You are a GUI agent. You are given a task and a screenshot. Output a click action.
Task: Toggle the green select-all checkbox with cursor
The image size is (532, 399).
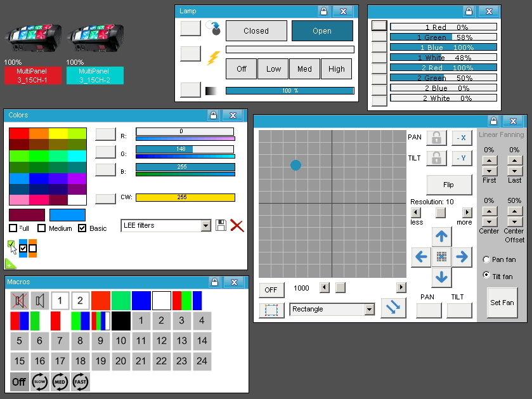click(x=11, y=244)
